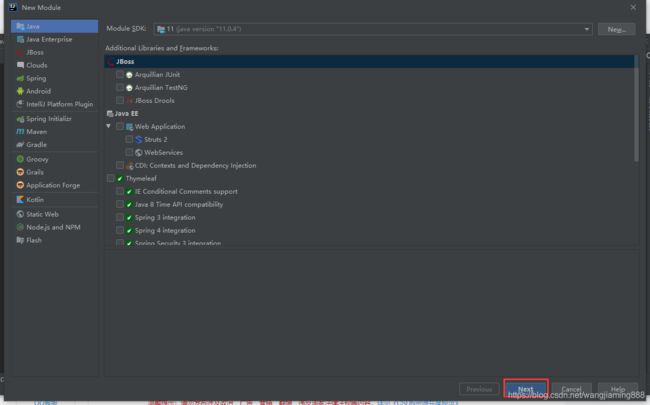The width and height of the screenshot is (650, 405).
Task: Click the Groovy icon in sidebar
Action: click(20, 159)
